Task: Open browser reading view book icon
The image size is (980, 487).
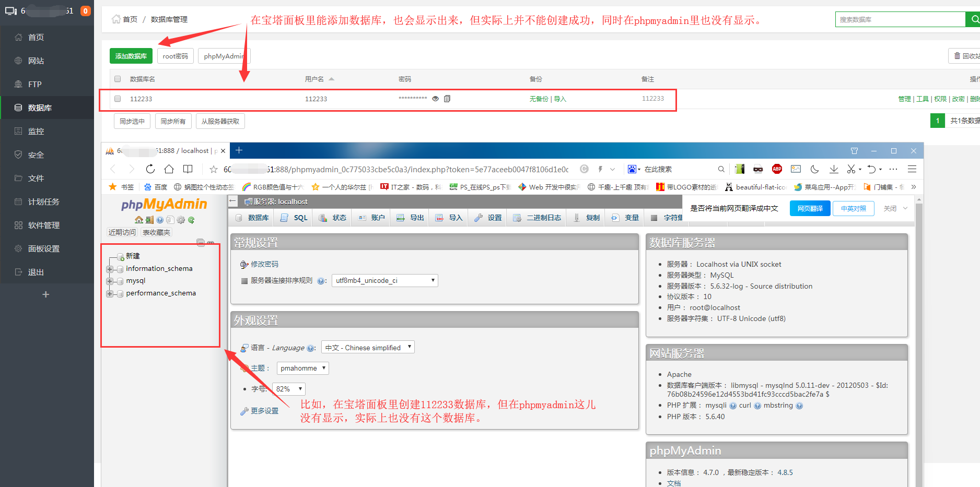Action: tap(188, 169)
